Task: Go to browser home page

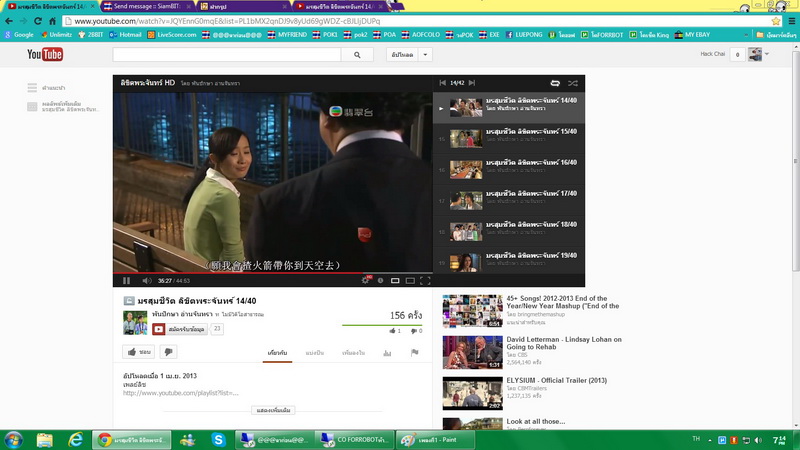Action: tap(52, 21)
